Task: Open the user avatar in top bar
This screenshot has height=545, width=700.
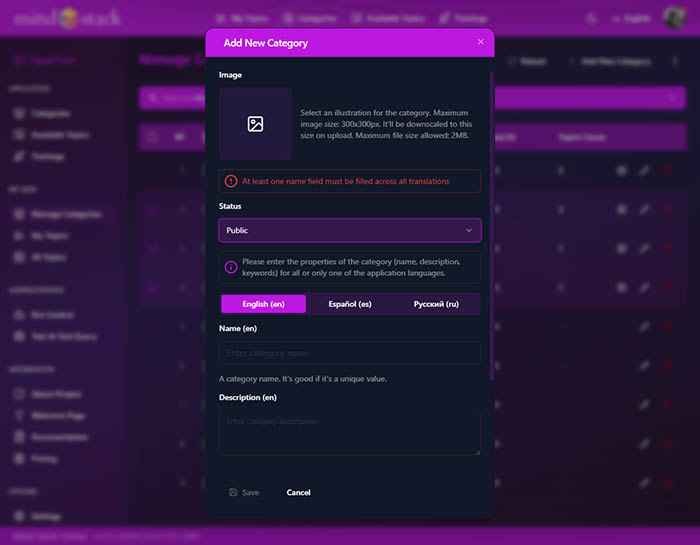Action: tap(673, 18)
